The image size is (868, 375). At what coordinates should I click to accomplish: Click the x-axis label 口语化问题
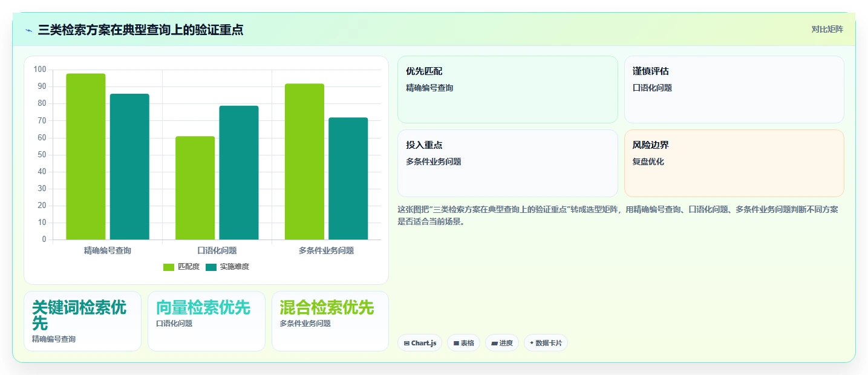tap(217, 250)
